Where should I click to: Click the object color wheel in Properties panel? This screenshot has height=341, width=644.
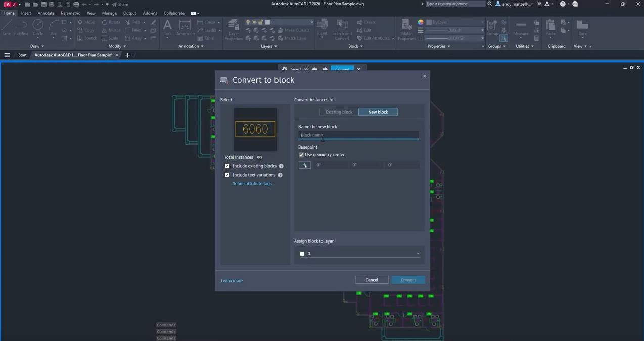tap(421, 22)
